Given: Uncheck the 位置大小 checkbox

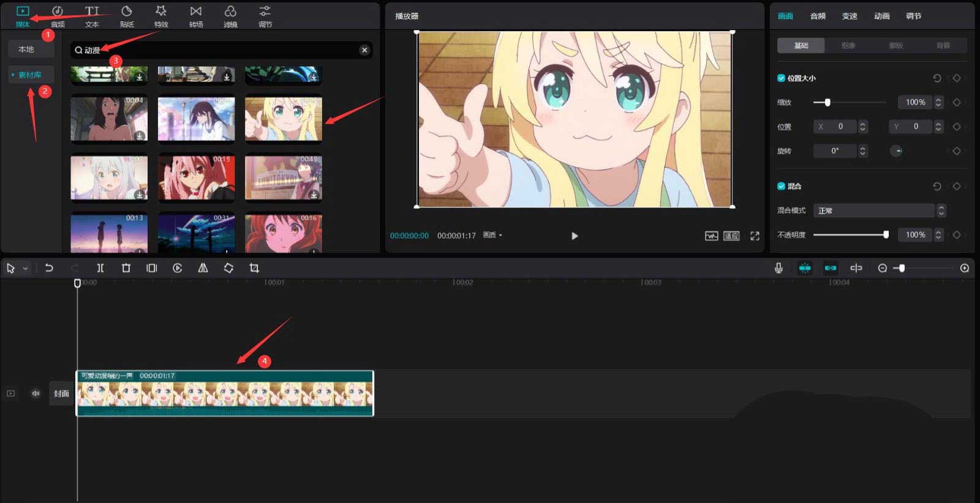Looking at the screenshot, I should pos(781,78).
